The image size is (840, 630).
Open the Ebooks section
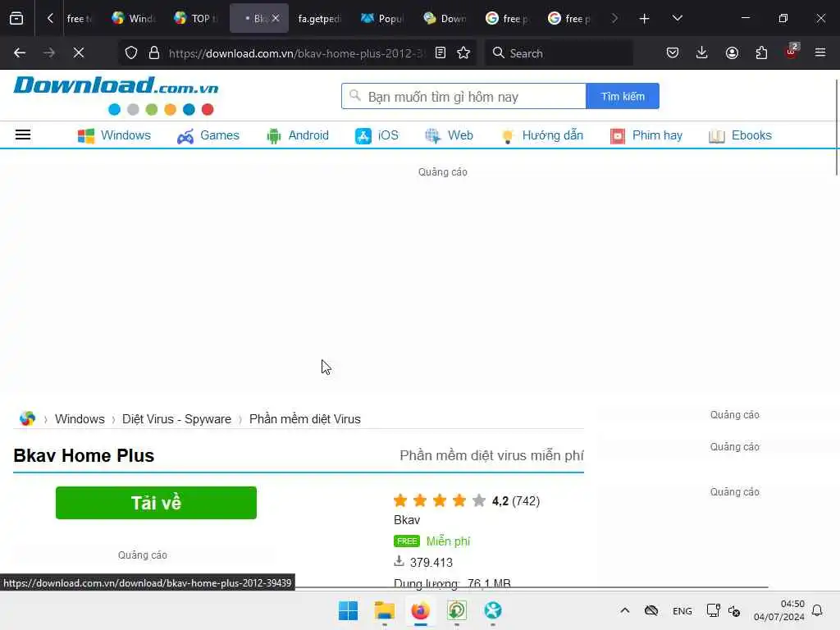tap(740, 135)
